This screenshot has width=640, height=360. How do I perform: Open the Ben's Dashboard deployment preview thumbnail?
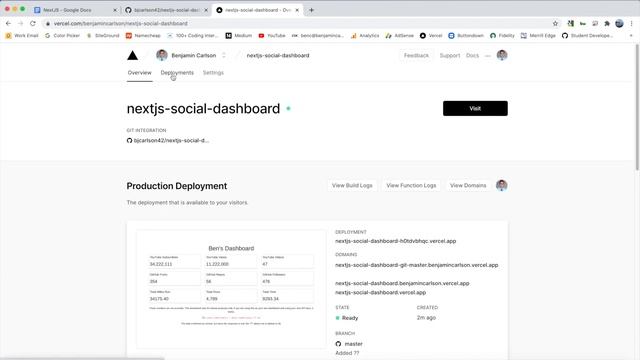[231, 289]
